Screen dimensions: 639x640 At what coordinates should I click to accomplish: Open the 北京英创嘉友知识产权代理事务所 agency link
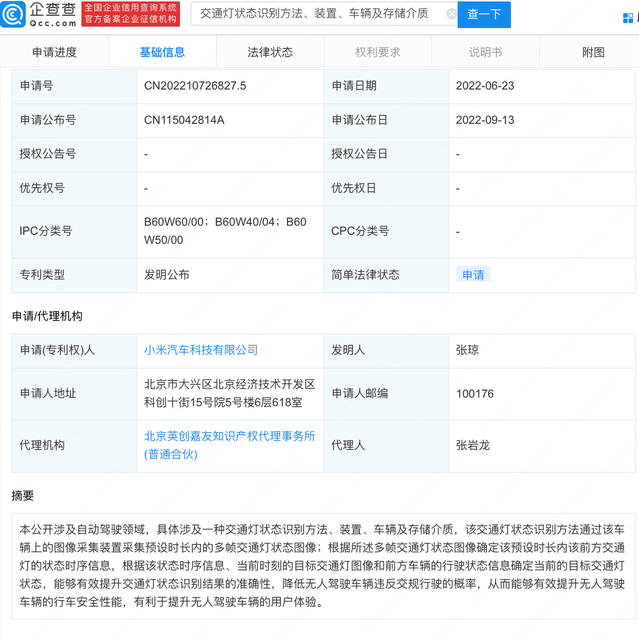(x=229, y=445)
